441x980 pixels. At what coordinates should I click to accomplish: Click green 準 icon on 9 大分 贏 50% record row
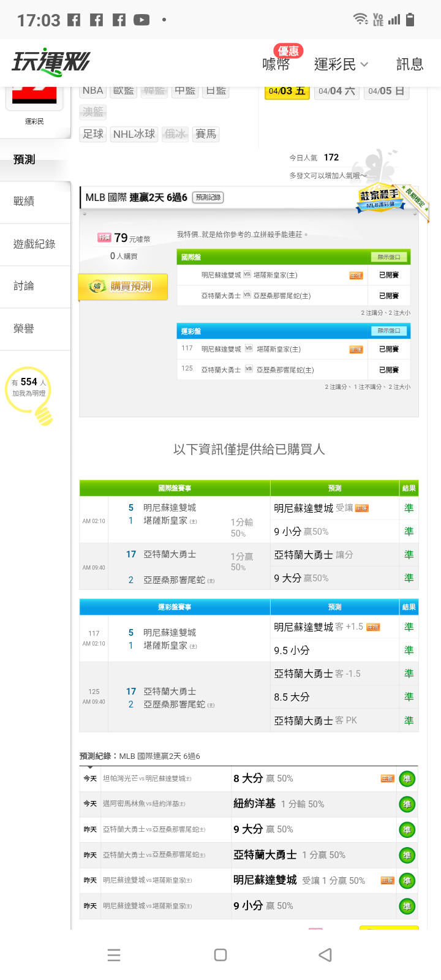pos(407,830)
